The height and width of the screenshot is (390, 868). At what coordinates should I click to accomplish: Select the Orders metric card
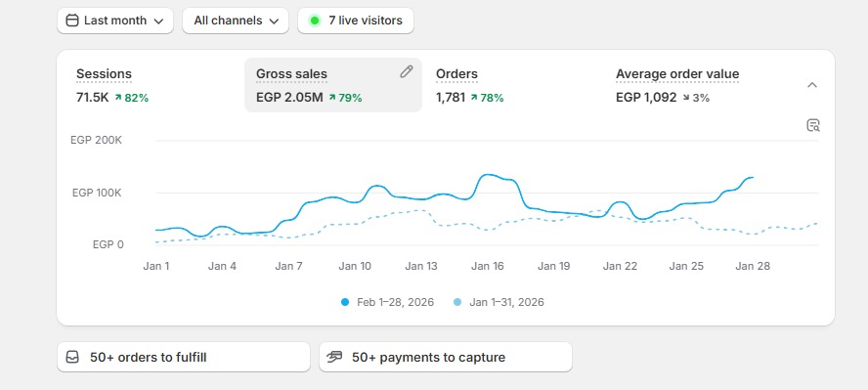pyautogui.click(x=513, y=85)
